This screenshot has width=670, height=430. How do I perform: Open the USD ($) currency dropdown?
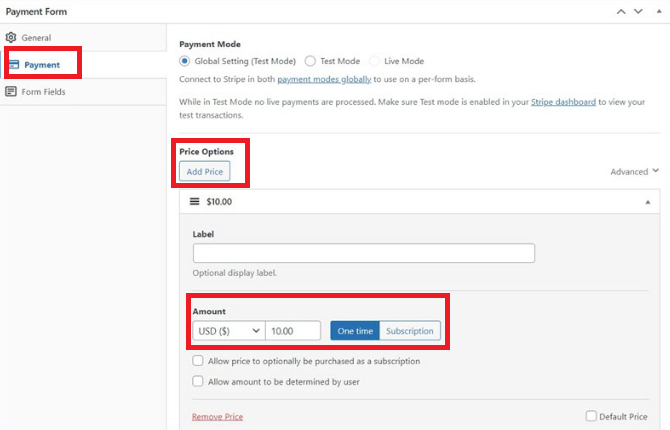[x=229, y=331]
